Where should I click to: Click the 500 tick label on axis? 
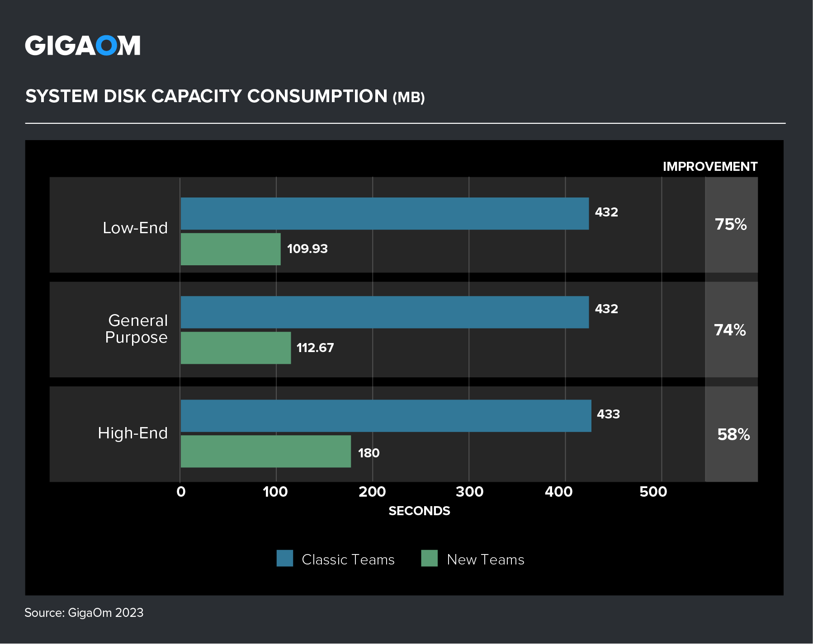tap(653, 492)
